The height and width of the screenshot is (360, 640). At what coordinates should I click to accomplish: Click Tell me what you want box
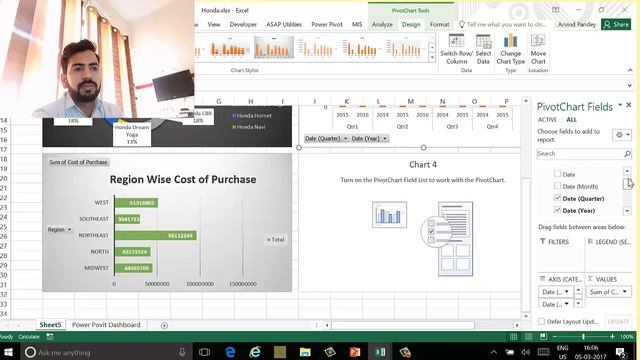506,24
